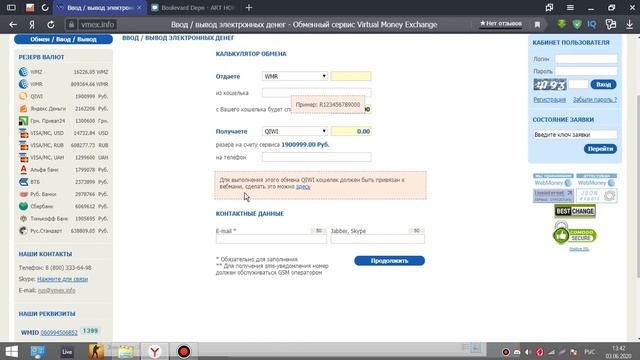Click the Обмен / Ввод / Вывод menu button

[x=63, y=39]
